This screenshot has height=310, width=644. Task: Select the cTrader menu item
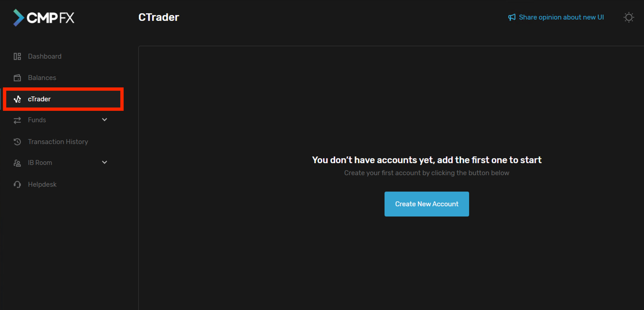(x=63, y=99)
